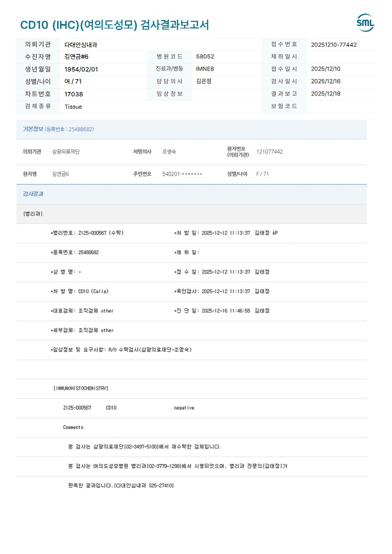392x554 pixels.
Task: Select the 세부검체: 조직검체 other line
Action: (x=82, y=330)
